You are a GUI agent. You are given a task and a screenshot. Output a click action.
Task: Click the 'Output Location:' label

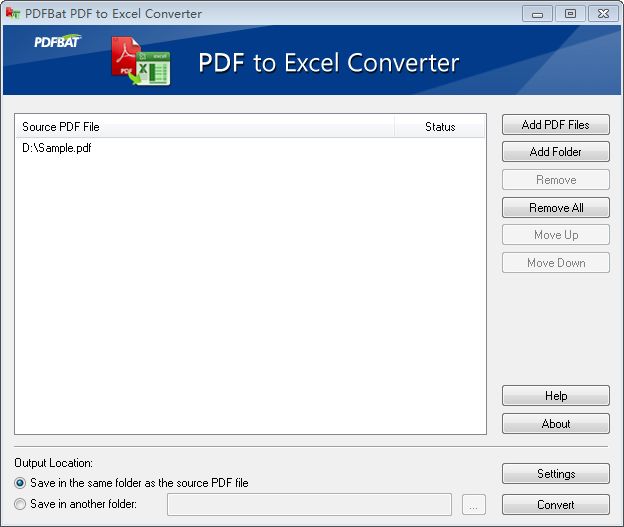point(53,463)
